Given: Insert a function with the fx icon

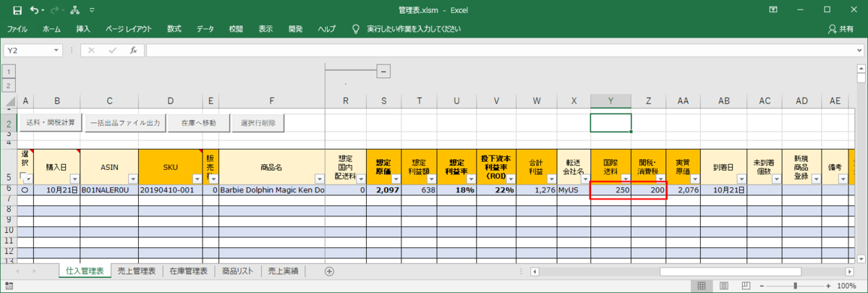Looking at the screenshot, I should tap(133, 51).
